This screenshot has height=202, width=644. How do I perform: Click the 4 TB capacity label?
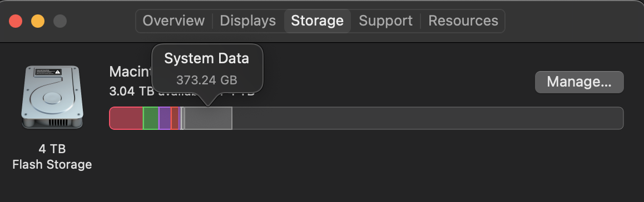52,149
